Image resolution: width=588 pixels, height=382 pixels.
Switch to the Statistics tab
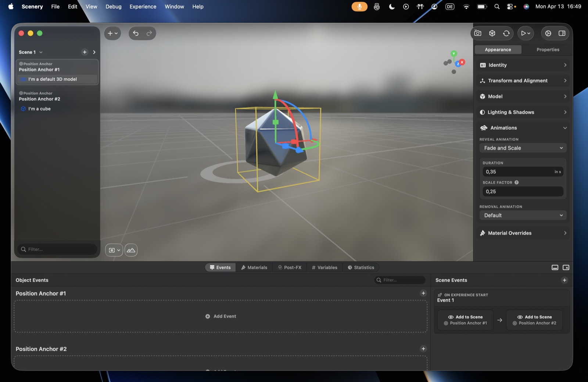coord(361,268)
